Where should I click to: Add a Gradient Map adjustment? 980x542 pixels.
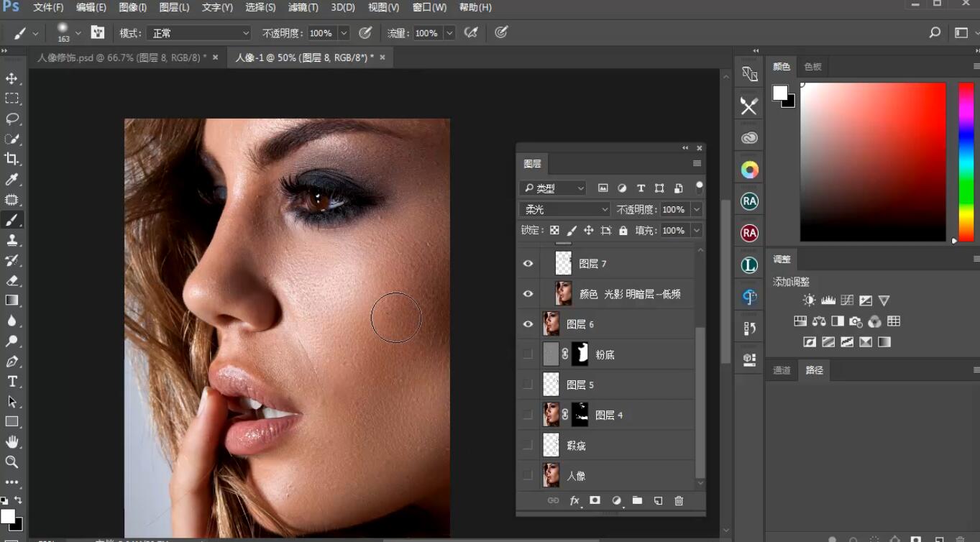(x=884, y=342)
